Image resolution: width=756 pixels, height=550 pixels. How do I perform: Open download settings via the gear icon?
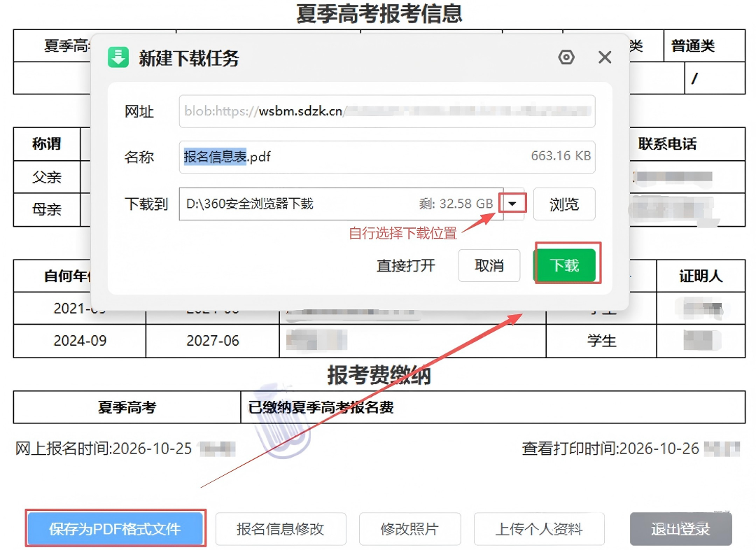pyautogui.click(x=566, y=57)
